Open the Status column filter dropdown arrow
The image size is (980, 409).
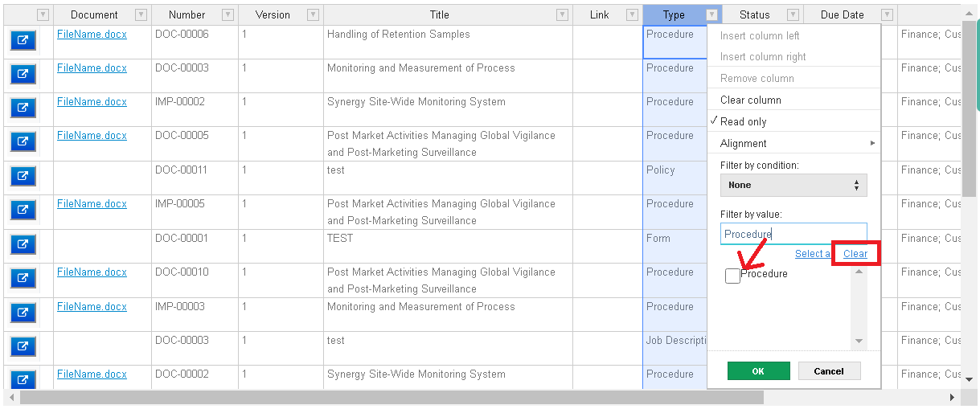pyautogui.click(x=793, y=14)
